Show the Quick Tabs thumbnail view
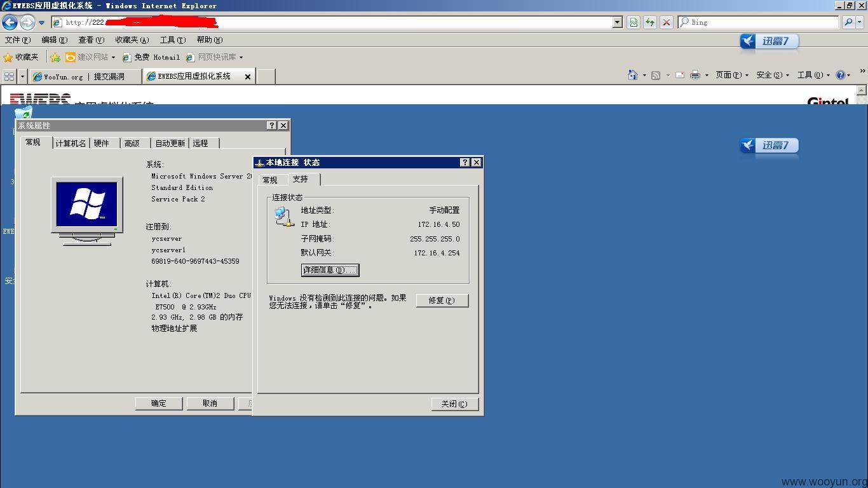868x488 pixels. [9, 76]
